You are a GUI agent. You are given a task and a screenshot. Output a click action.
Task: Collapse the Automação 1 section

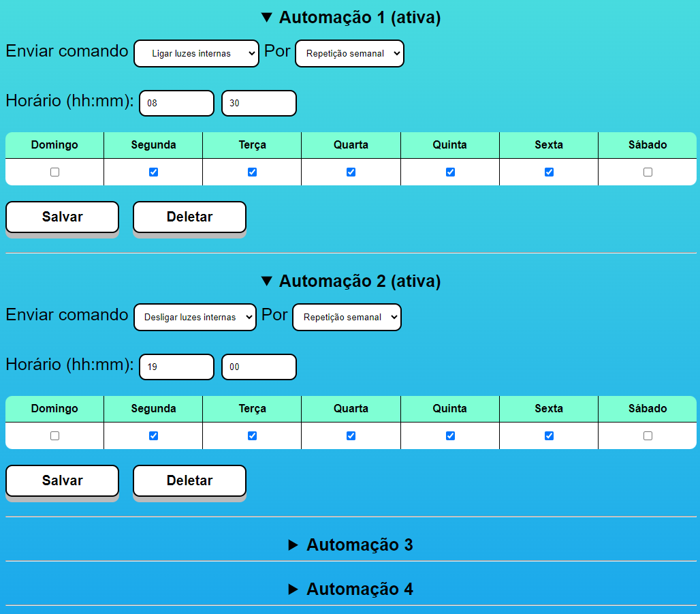351,18
